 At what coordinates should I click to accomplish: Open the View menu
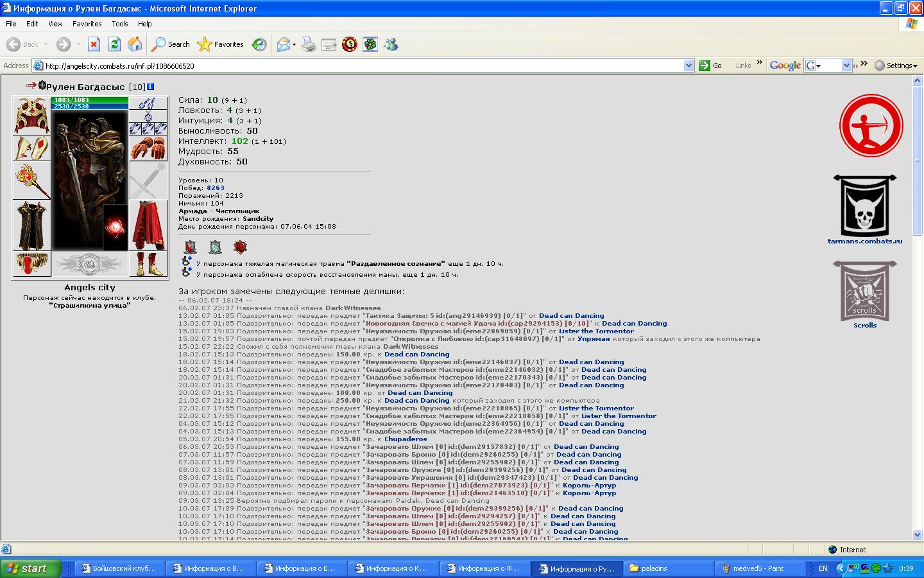click(x=55, y=24)
